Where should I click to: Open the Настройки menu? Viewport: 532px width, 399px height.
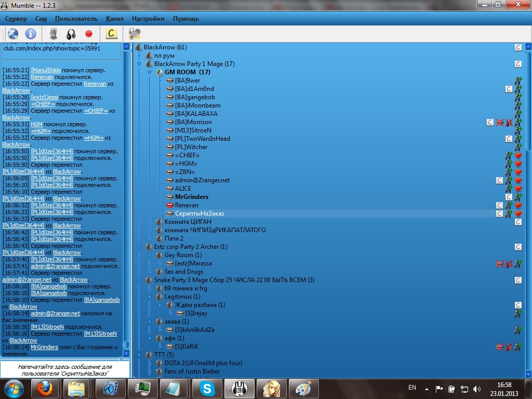point(148,19)
